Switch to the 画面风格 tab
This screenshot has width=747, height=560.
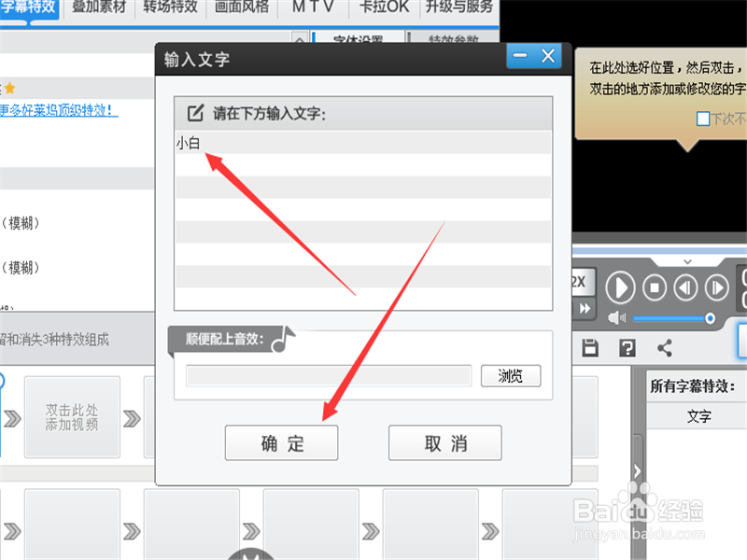click(242, 7)
